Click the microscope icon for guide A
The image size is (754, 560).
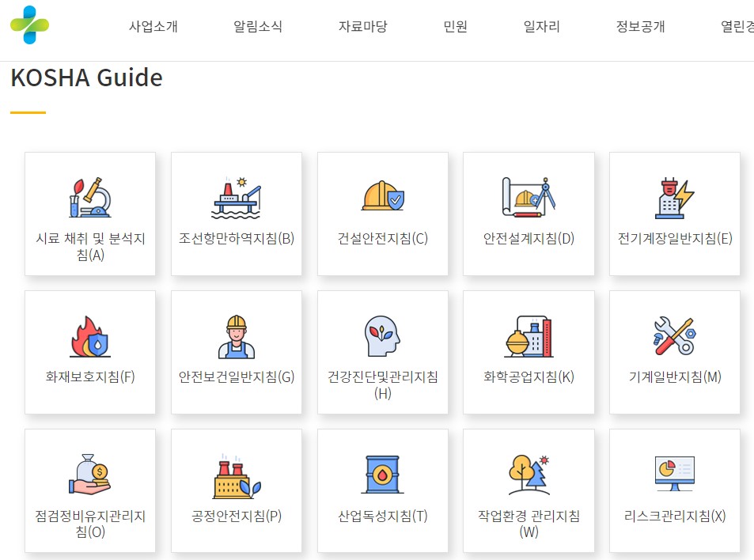90,198
